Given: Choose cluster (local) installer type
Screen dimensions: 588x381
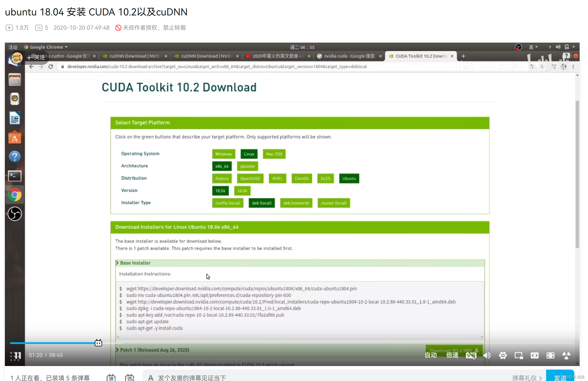Looking at the screenshot, I should pos(334,203).
